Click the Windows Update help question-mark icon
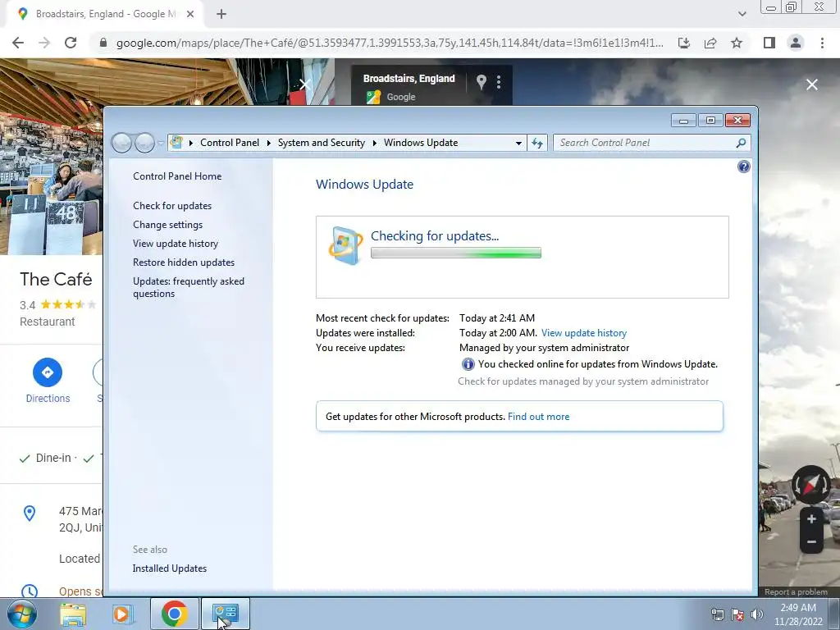This screenshot has height=630, width=840. 743,167
